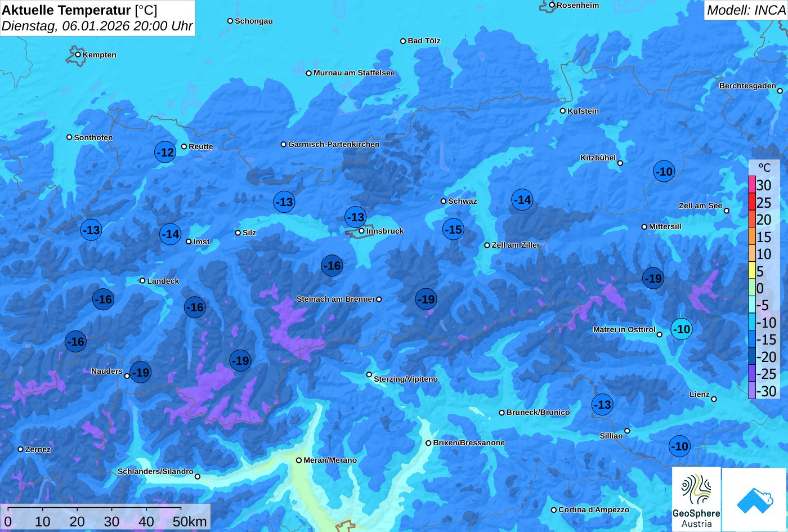788x532 pixels.
Task: Click the "Modell: INCA" label
Action: coord(746,10)
